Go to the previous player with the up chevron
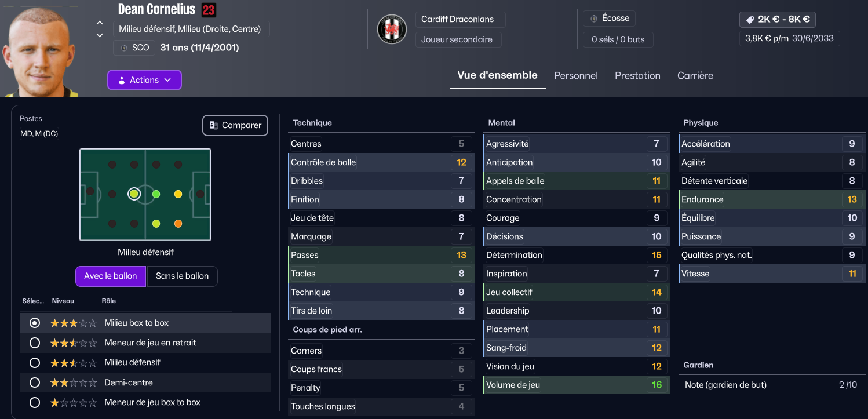This screenshot has width=868, height=419. (100, 23)
